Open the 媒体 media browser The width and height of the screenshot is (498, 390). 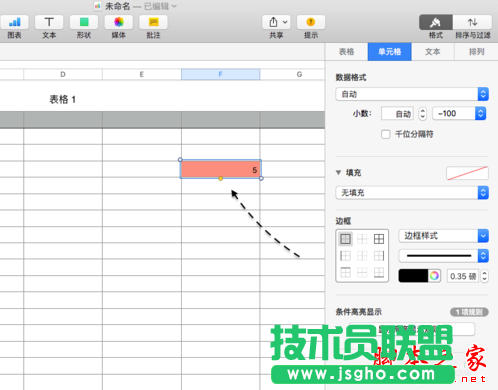pos(119,22)
